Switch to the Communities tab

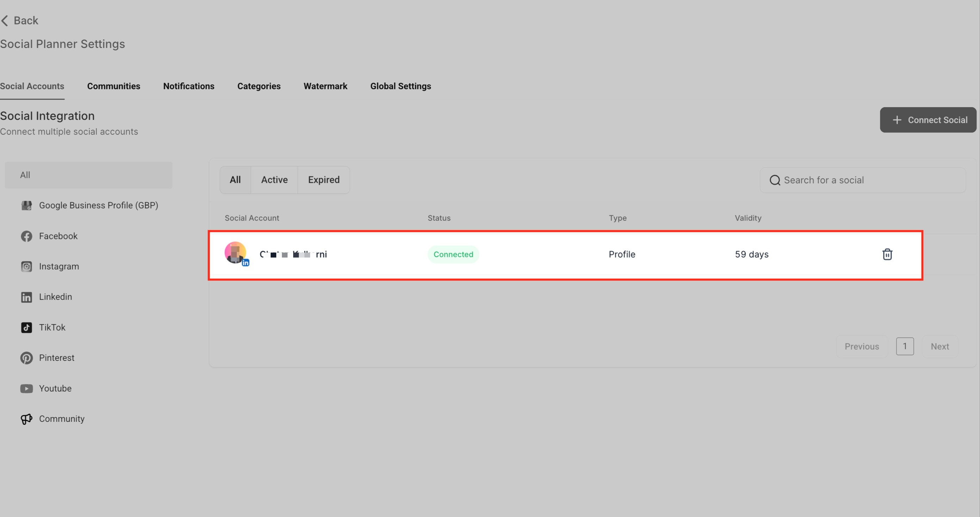(113, 86)
